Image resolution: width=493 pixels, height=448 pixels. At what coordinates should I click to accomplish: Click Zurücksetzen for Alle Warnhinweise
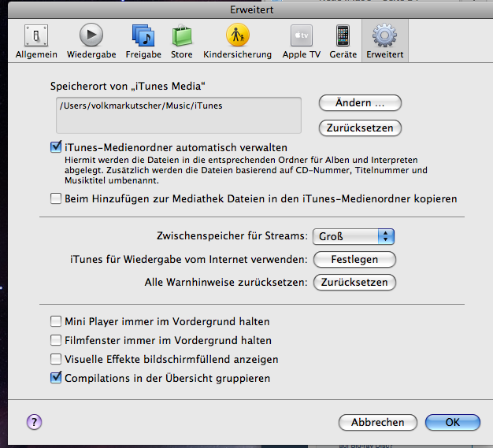tap(354, 282)
